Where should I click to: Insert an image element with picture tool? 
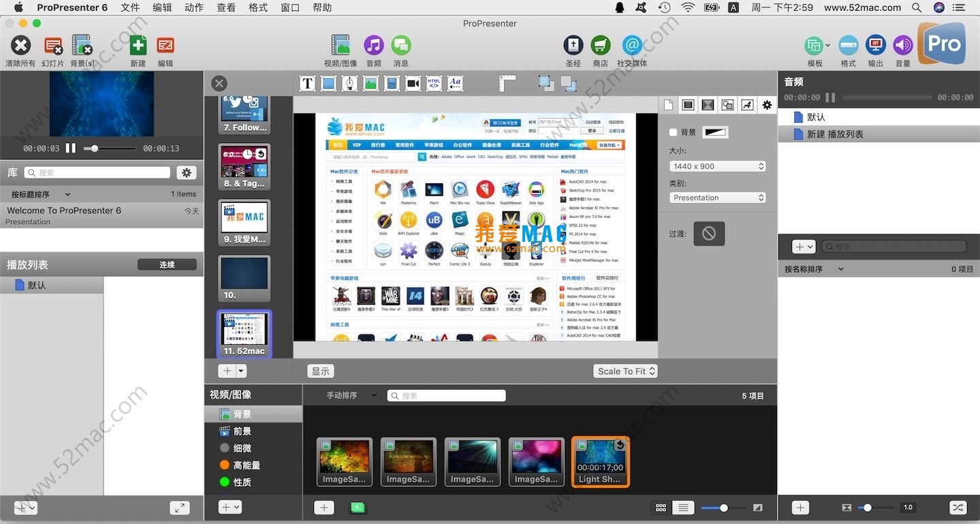coord(370,84)
